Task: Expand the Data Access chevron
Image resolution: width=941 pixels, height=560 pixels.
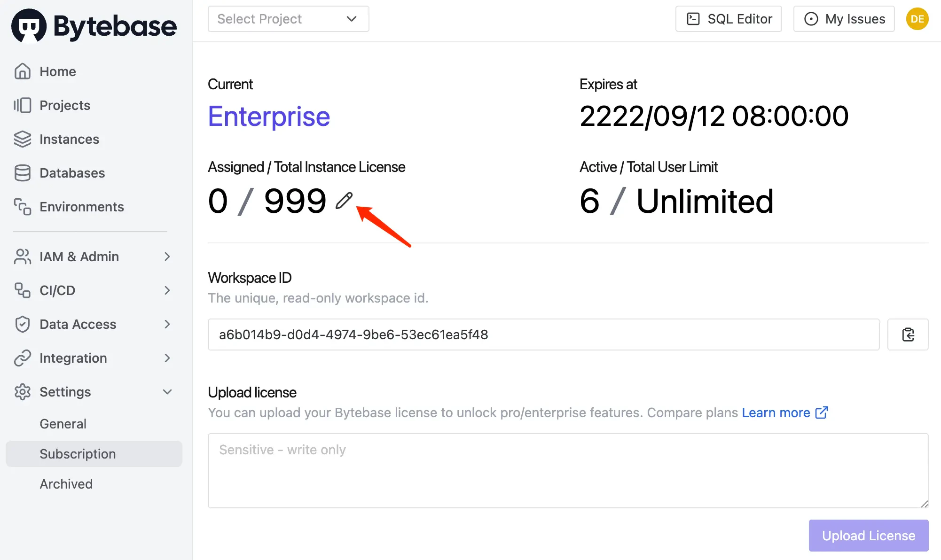Action: tap(167, 324)
